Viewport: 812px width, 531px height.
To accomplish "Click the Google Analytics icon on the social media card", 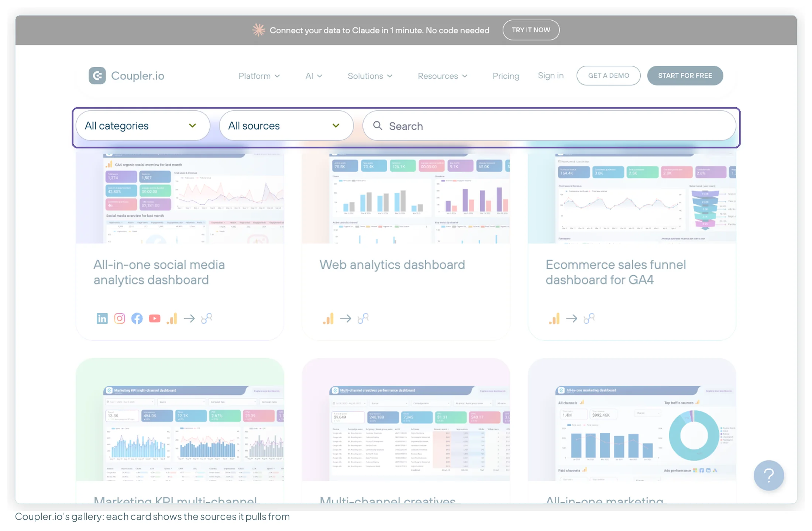I will tap(172, 318).
